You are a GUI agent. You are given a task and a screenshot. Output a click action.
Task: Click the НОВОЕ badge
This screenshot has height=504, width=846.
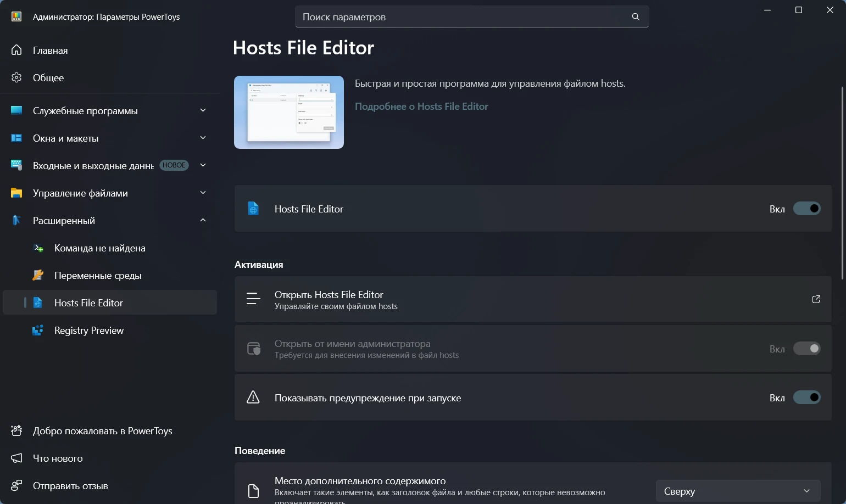[x=174, y=165]
